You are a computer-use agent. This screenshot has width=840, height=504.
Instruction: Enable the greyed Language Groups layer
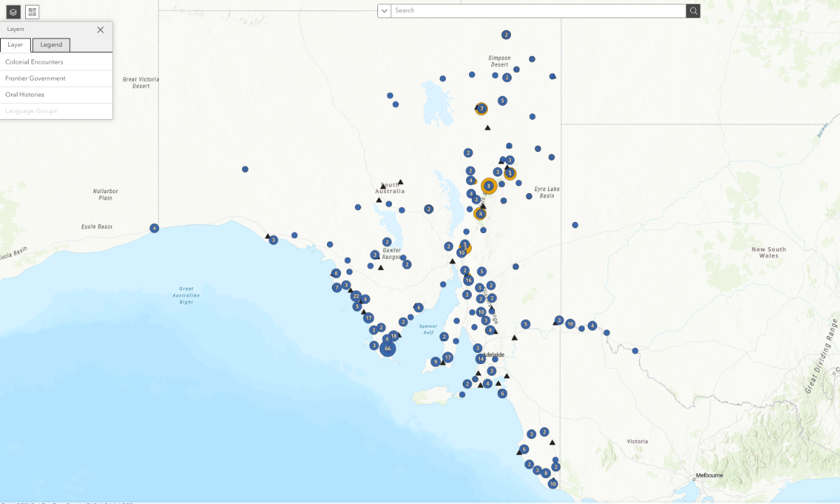[31, 111]
